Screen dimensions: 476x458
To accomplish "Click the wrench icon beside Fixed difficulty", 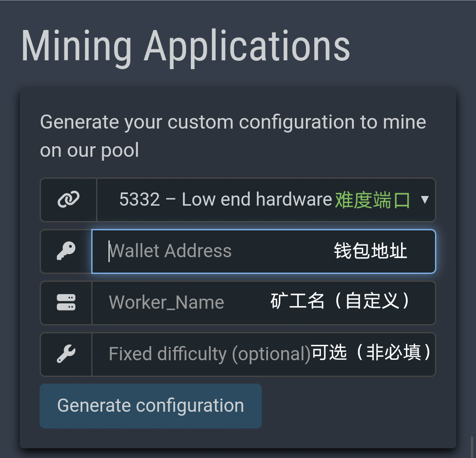I will point(67,354).
